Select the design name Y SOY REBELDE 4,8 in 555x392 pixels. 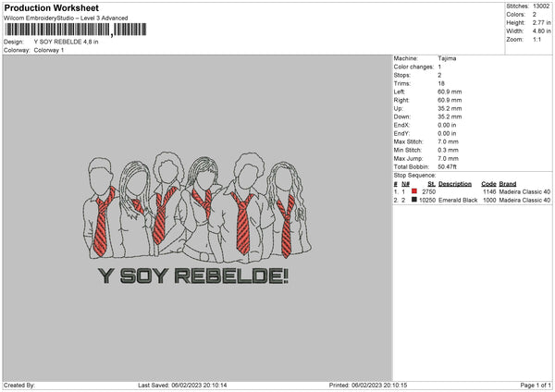click(x=67, y=42)
